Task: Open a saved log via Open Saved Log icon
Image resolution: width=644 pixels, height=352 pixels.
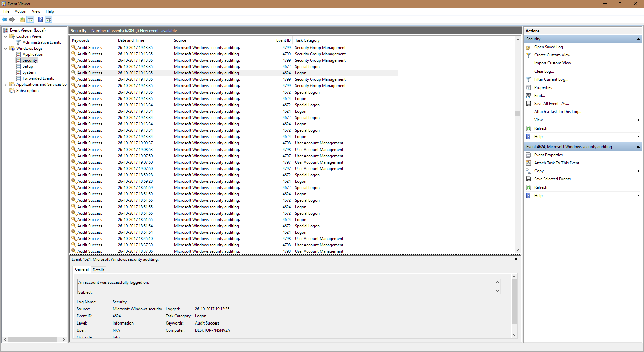Action: pyautogui.click(x=529, y=47)
